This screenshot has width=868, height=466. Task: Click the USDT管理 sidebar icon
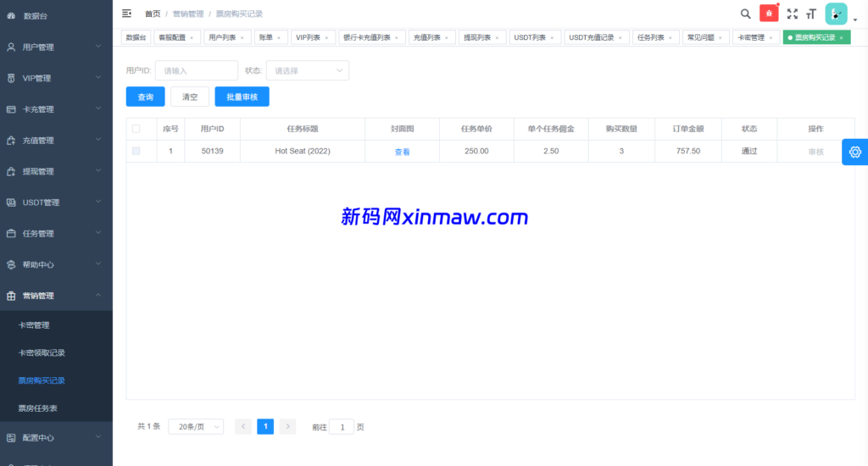click(x=11, y=202)
